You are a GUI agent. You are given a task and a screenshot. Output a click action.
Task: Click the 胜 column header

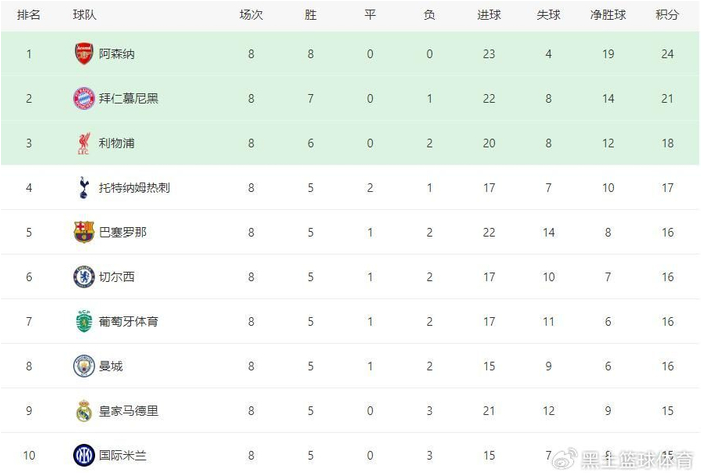pyautogui.click(x=311, y=15)
